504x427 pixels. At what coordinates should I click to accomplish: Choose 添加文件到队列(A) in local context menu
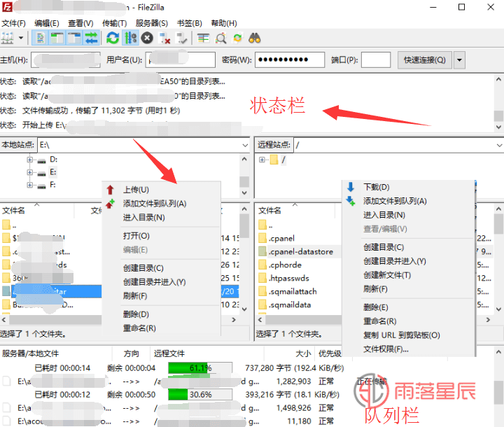155,204
